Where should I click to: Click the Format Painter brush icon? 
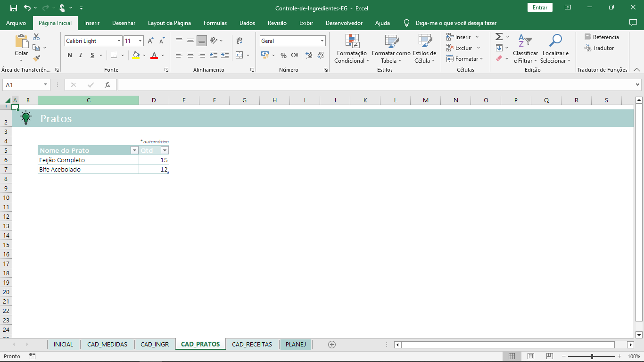coord(36,58)
